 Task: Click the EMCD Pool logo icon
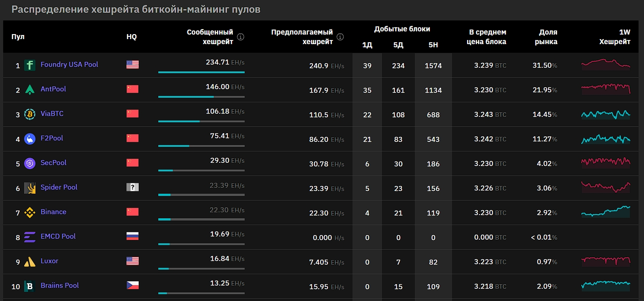pos(30,237)
